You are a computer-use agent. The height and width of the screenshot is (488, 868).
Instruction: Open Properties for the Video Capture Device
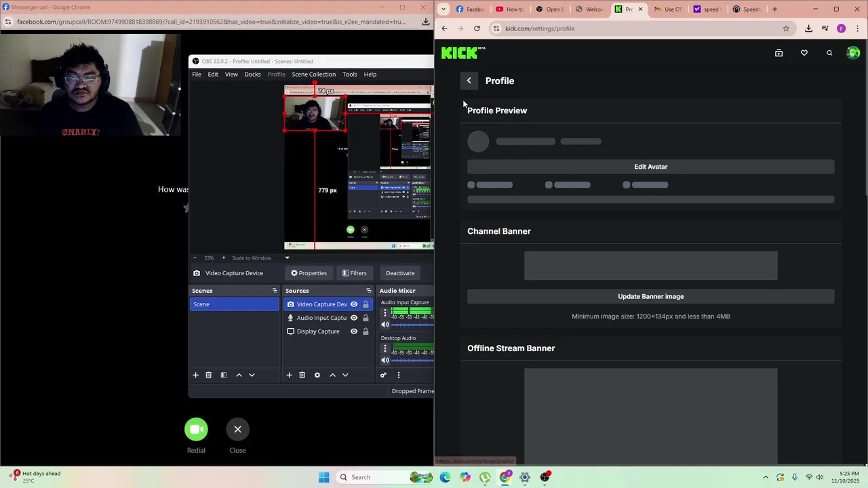coord(309,273)
